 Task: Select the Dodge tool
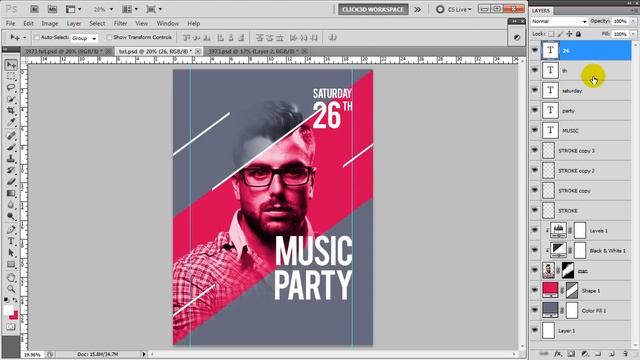11,216
